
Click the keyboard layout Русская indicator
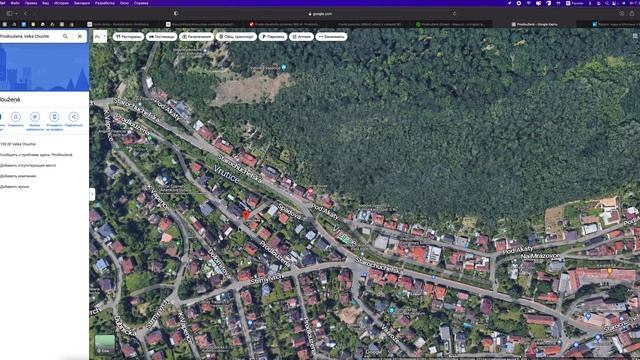click(x=574, y=3)
